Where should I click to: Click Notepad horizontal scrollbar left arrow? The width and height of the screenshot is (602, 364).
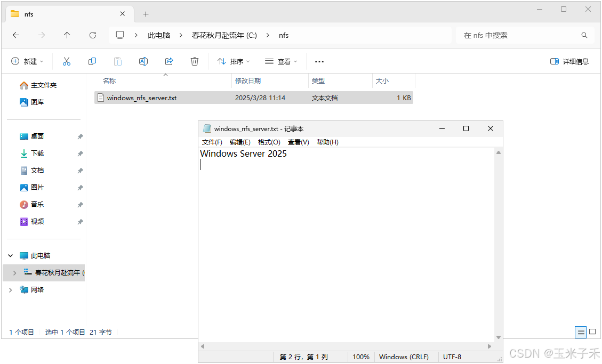click(202, 346)
